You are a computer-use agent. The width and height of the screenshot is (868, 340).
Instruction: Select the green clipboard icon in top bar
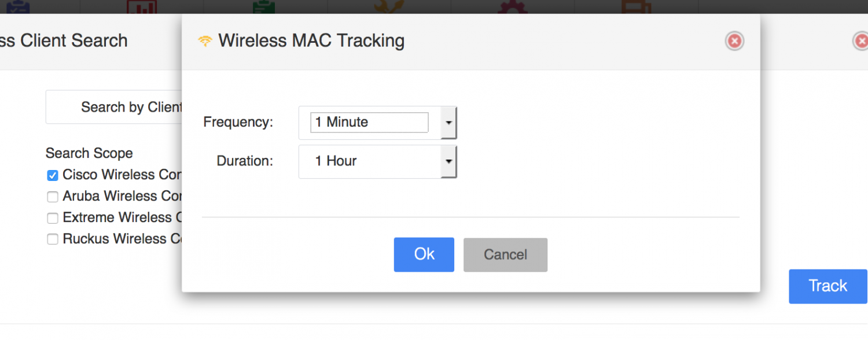tap(264, 7)
